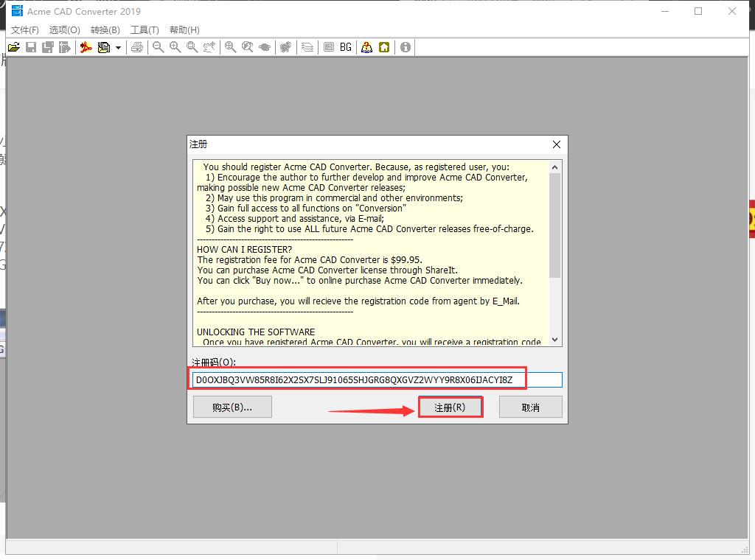Toggle the BG background color button
This screenshot has width=755, height=560.
(x=346, y=47)
